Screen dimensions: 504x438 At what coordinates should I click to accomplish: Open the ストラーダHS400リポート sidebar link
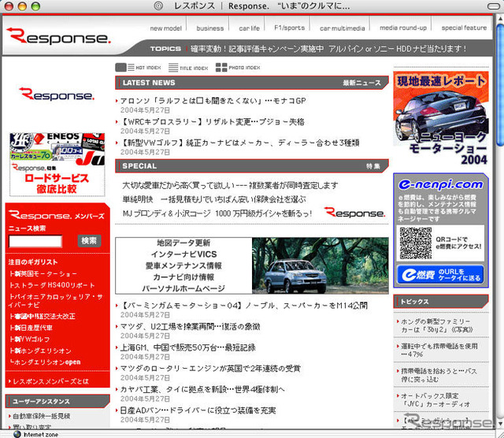(52, 285)
